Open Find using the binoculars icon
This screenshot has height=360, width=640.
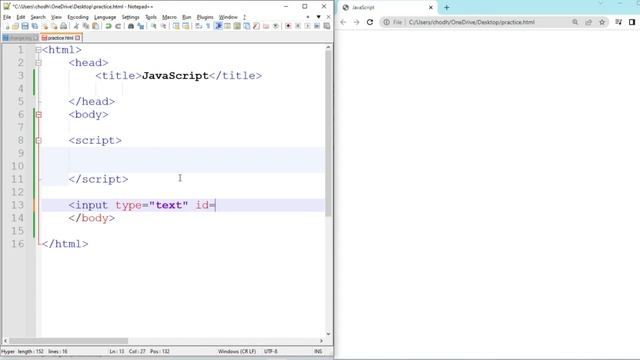coord(131,26)
